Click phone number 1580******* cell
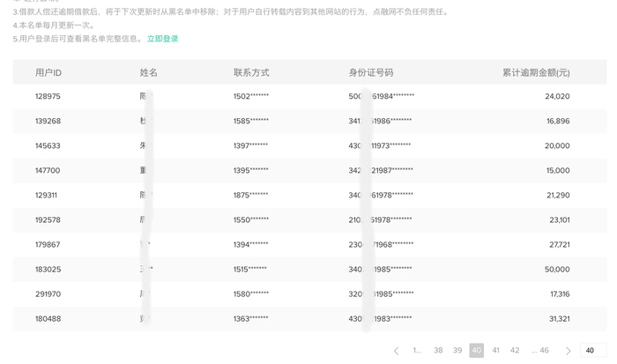 pyautogui.click(x=251, y=294)
